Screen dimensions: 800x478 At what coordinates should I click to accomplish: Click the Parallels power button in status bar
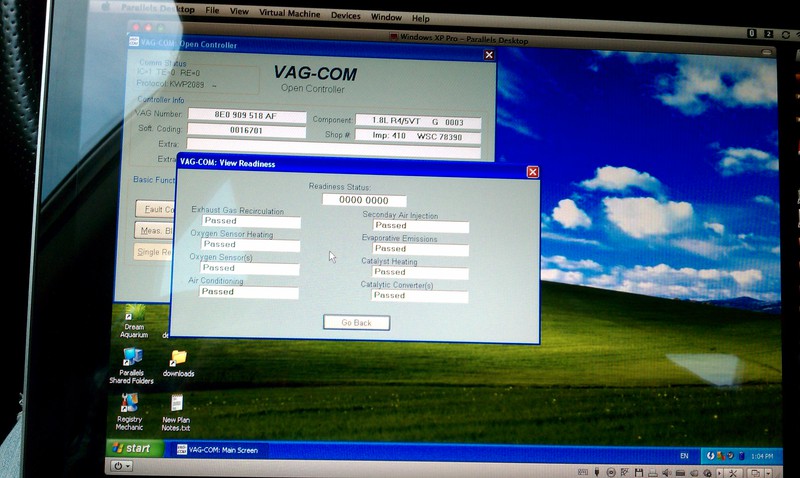click(118, 466)
